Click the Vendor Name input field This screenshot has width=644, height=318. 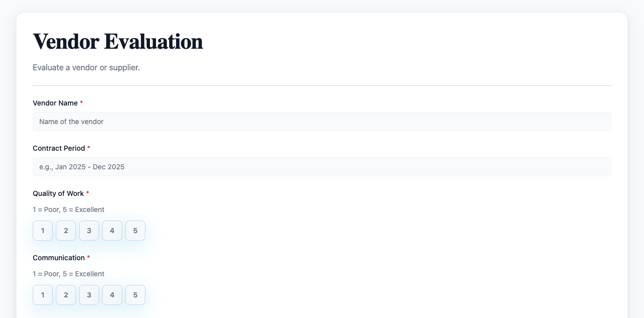click(322, 122)
